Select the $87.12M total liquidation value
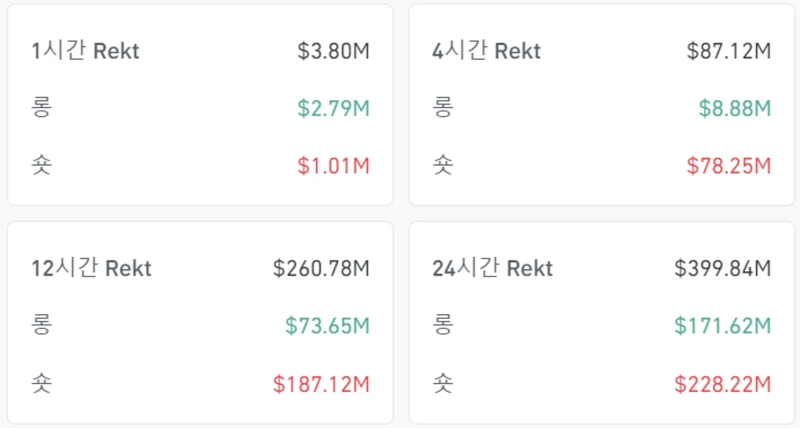This screenshot has width=800, height=428. click(x=728, y=51)
